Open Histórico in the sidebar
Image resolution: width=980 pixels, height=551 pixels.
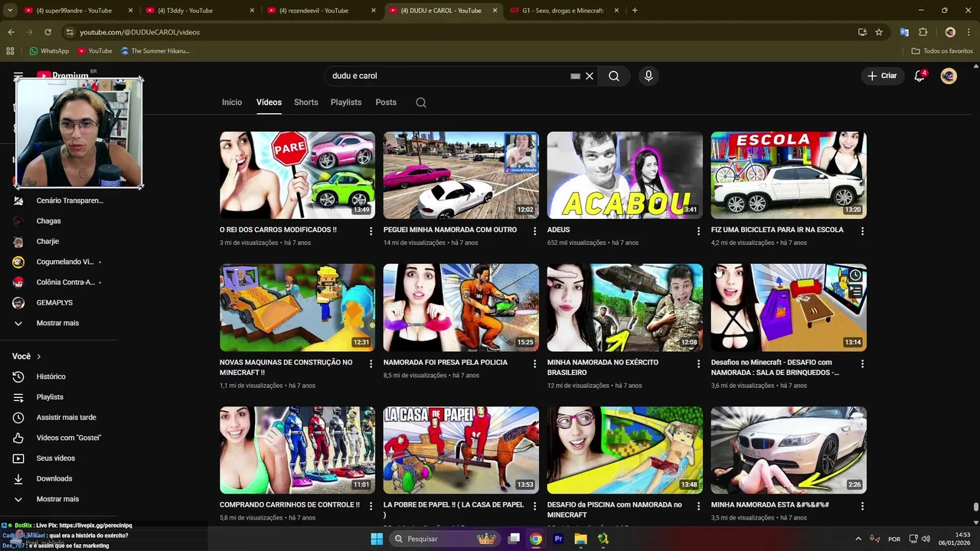tap(51, 377)
